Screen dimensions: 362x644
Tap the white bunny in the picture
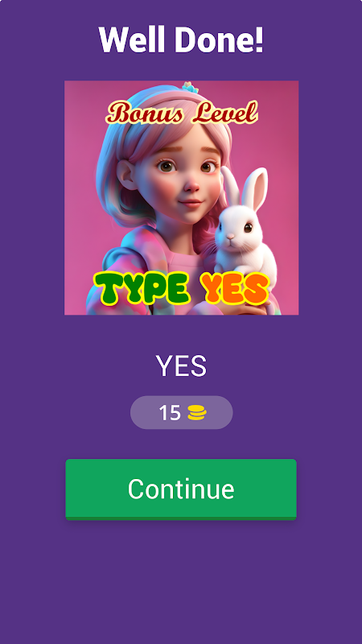point(245,230)
